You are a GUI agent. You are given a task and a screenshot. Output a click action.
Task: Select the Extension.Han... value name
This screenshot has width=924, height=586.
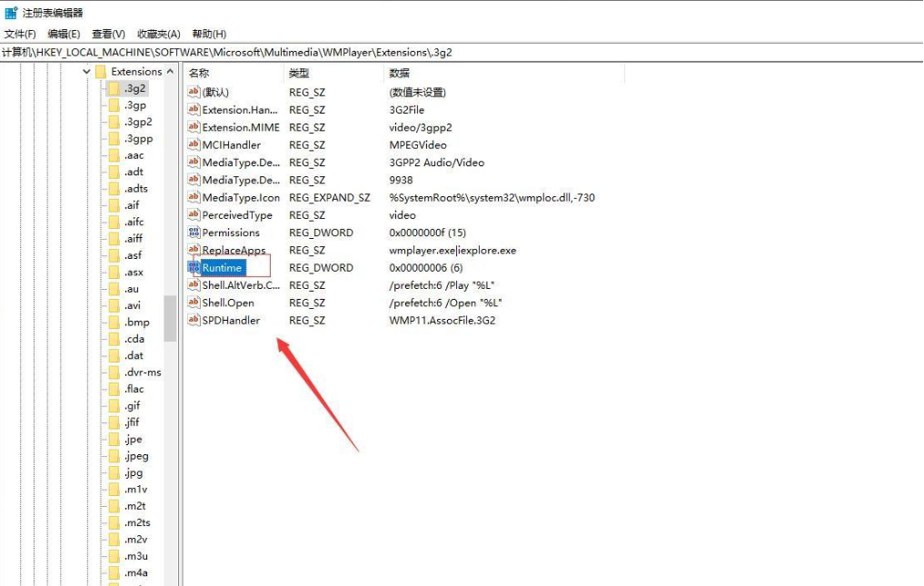[x=240, y=110]
